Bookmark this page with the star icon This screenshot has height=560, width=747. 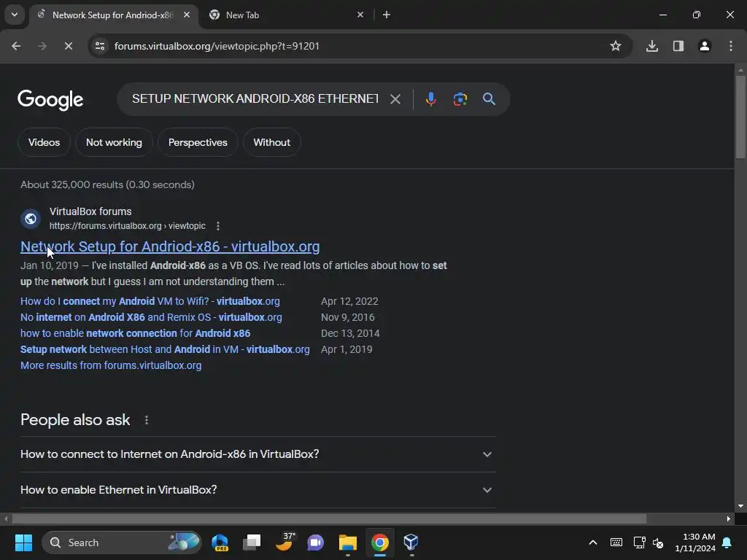coord(616,46)
